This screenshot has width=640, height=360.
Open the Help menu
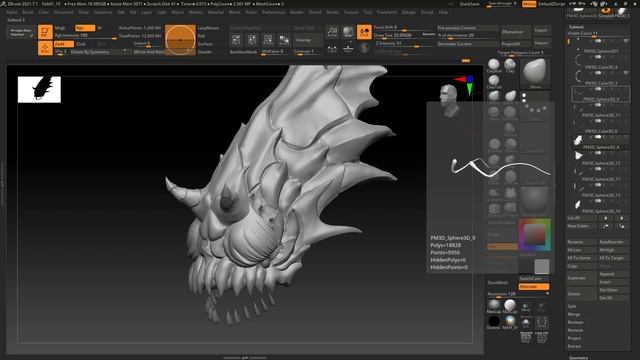point(443,12)
